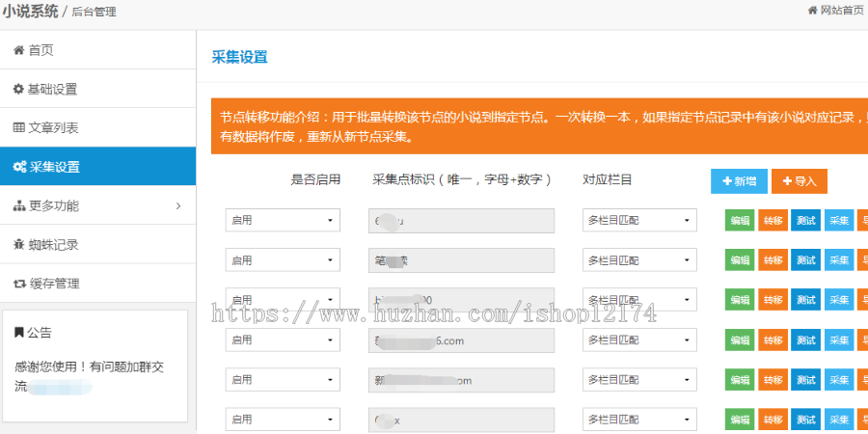Click the 采集设置 page heading

[240, 57]
